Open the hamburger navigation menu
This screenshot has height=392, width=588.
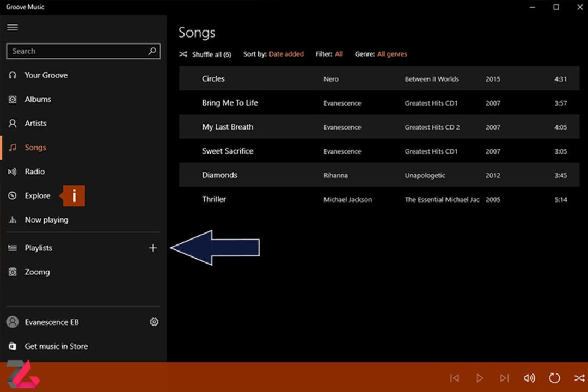(13, 27)
